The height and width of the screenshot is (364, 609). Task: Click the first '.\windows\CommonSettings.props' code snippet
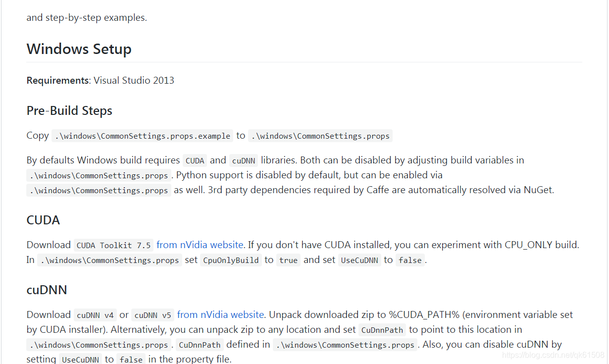(320, 136)
